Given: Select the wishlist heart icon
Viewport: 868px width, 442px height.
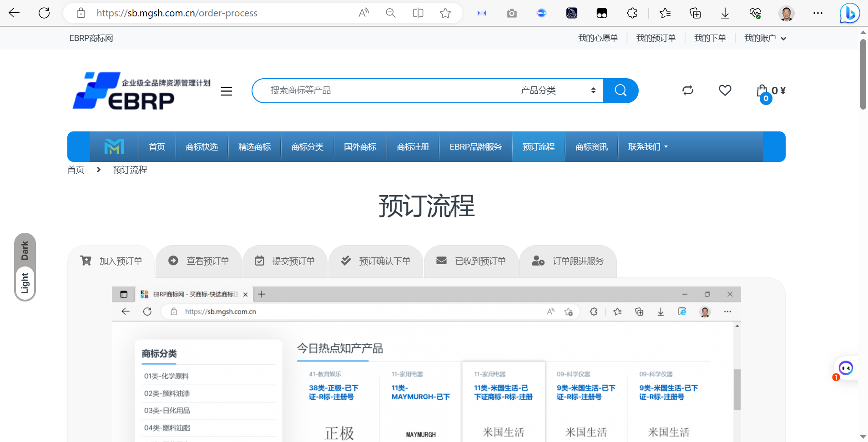Looking at the screenshot, I should 724,90.
